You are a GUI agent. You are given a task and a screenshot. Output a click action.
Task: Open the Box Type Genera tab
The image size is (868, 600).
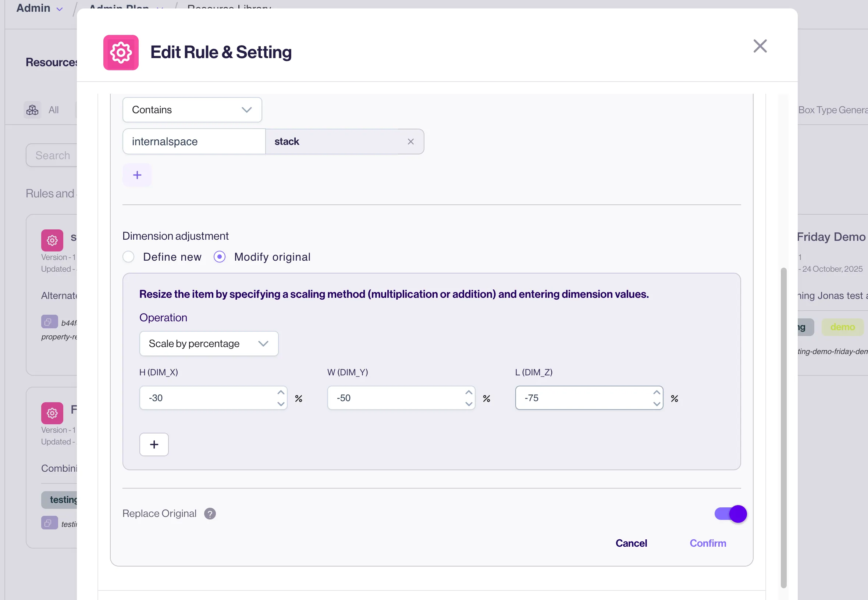(833, 110)
